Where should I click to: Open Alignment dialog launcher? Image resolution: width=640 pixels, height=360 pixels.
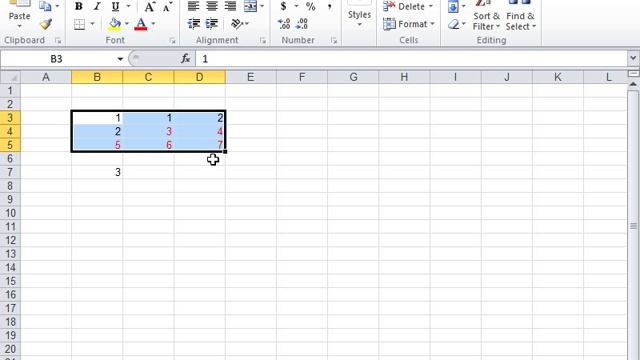pyautogui.click(x=262, y=40)
